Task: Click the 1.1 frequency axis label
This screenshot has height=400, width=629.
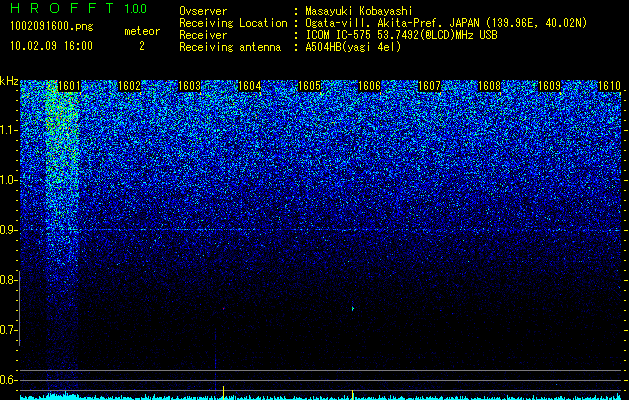Action: (8, 130)
